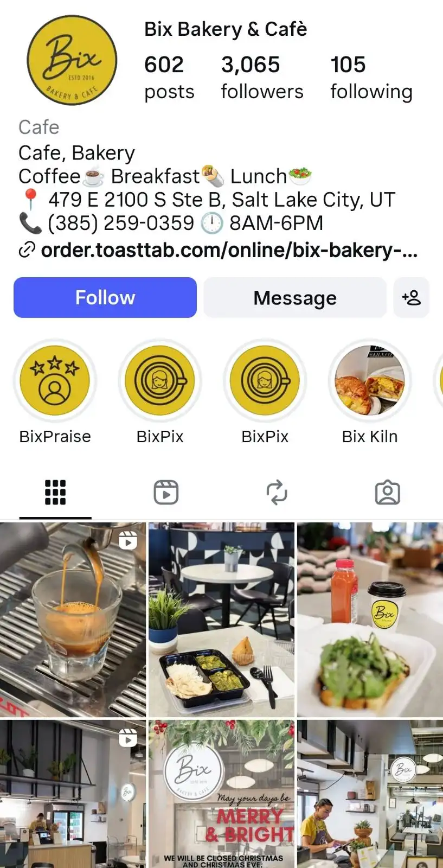
Task: Open the BixPraise story highlight
Action: coord(55,380)
